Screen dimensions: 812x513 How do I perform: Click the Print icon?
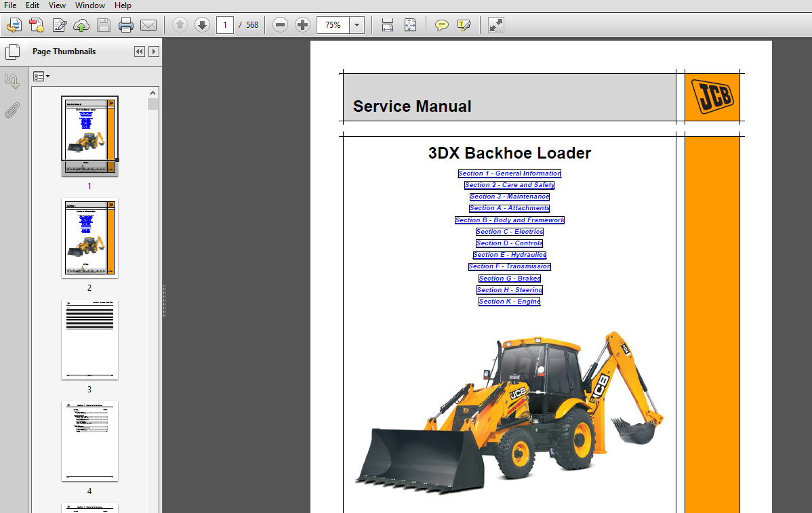coord(126,25)
